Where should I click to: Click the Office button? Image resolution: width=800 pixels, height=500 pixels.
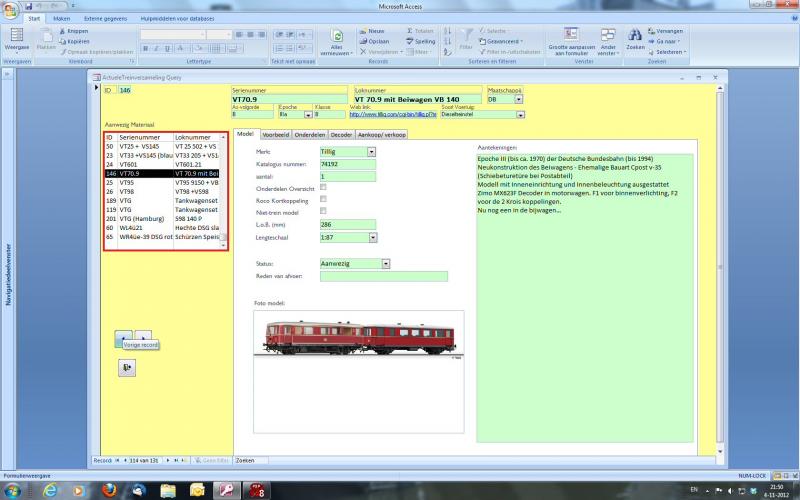10,9
